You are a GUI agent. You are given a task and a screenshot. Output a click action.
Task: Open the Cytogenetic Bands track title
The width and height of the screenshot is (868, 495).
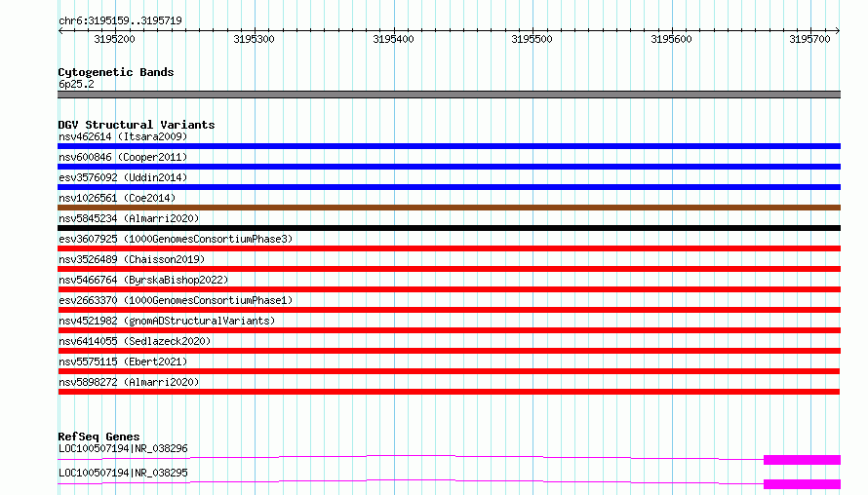116,72
